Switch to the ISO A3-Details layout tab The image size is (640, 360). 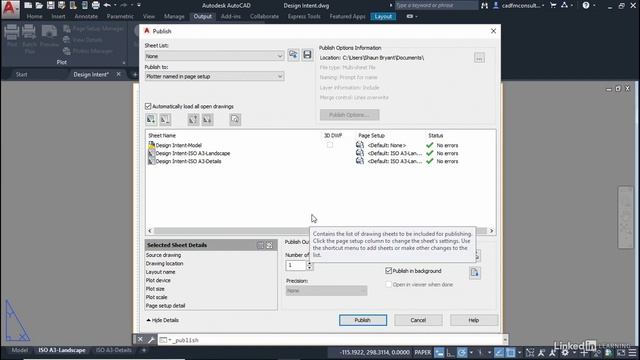(113, 350)
